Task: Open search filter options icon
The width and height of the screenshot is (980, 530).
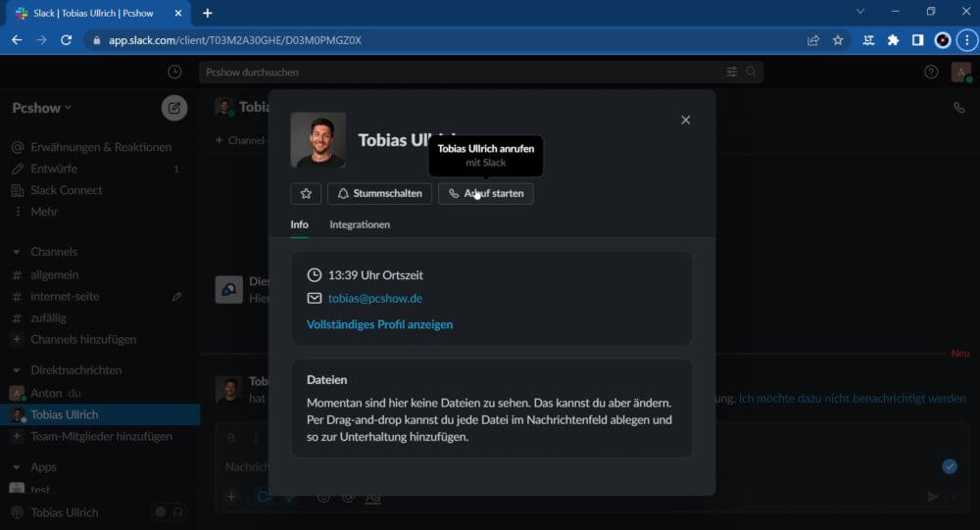Action: point(731,72)
